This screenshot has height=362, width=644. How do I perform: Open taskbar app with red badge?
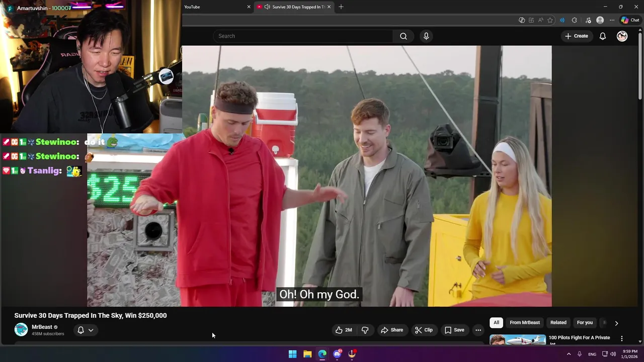click(352, 354)
